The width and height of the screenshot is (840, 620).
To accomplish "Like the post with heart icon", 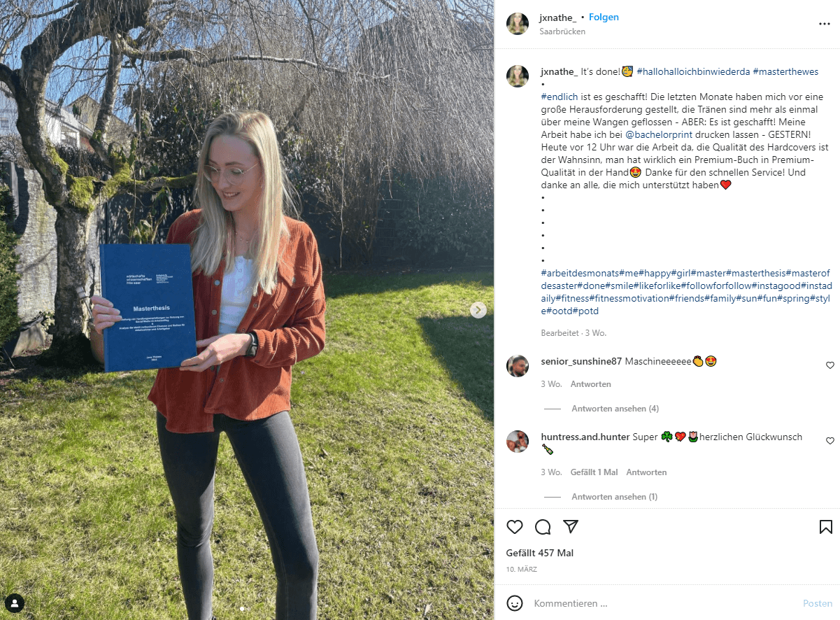I will pos(515,527).
